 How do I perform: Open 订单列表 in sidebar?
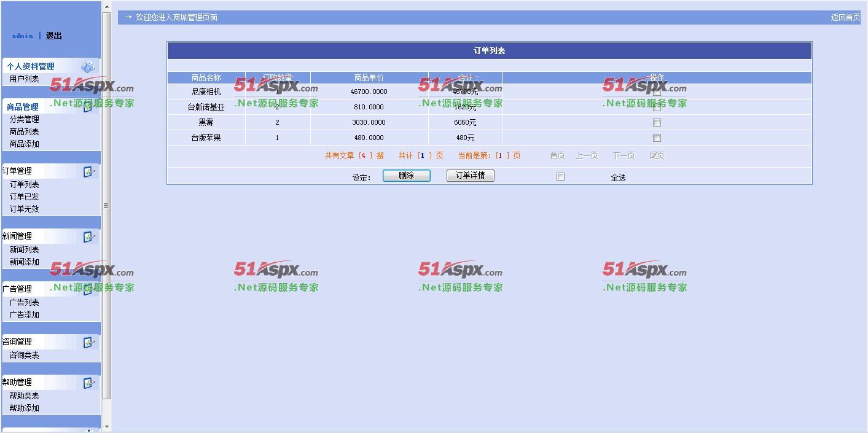25,184
